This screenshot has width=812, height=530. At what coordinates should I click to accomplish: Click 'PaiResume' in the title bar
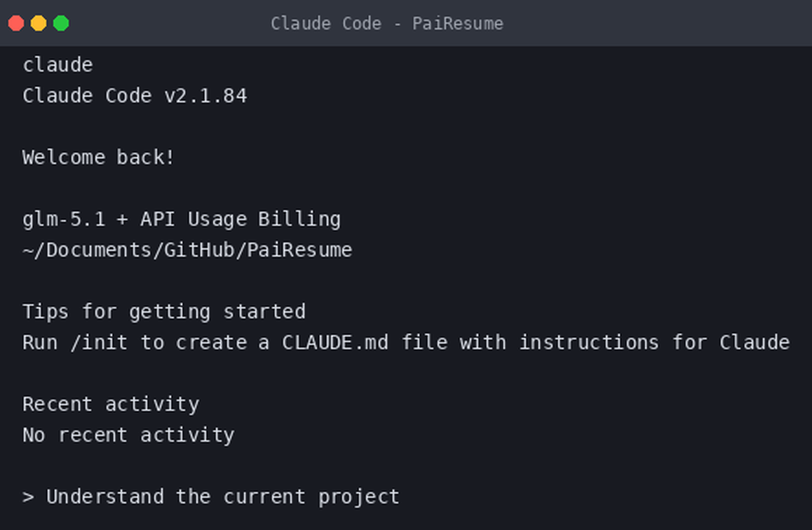pyautogui.click(x=458, y=23)
